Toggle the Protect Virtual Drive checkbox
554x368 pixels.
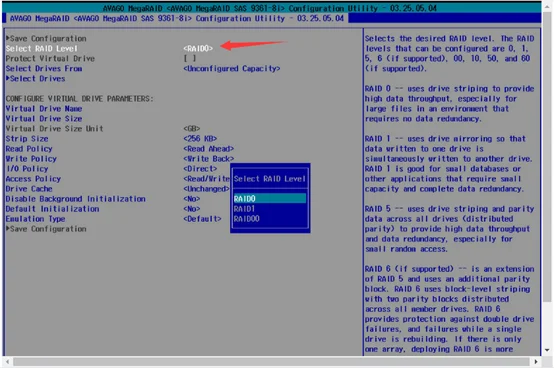(x=189, y=58)
